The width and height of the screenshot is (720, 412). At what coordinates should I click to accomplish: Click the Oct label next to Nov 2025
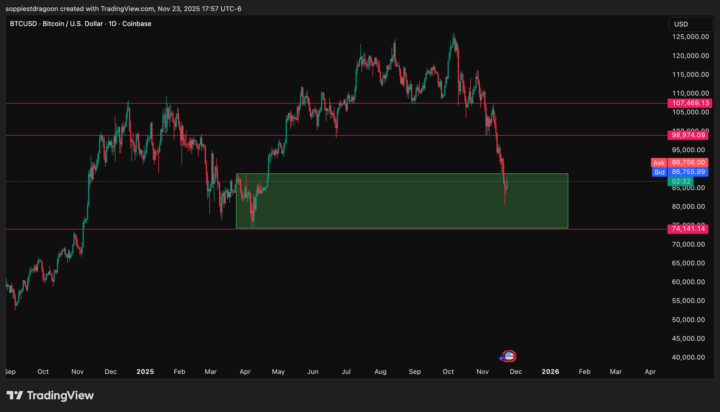[x=448, y=372]
